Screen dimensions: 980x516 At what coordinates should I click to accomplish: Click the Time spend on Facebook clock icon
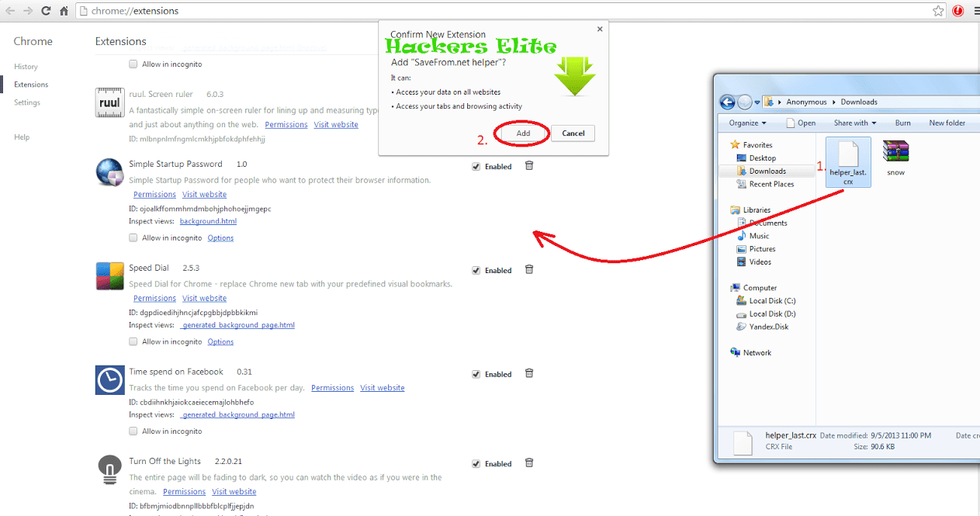tap(109, 380)
